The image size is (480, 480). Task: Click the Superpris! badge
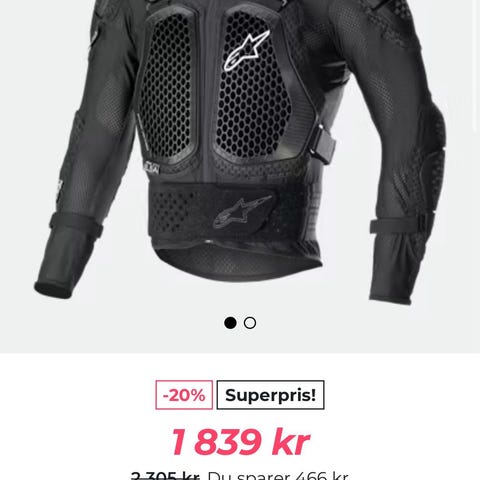270,395
